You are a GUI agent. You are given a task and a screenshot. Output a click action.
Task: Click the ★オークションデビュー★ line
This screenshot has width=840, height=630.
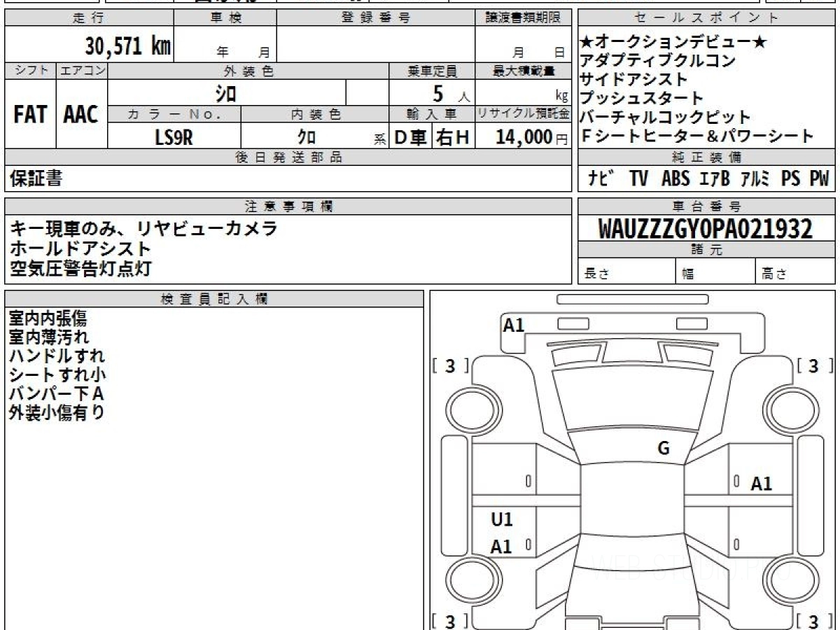click(x=673, y=43)
